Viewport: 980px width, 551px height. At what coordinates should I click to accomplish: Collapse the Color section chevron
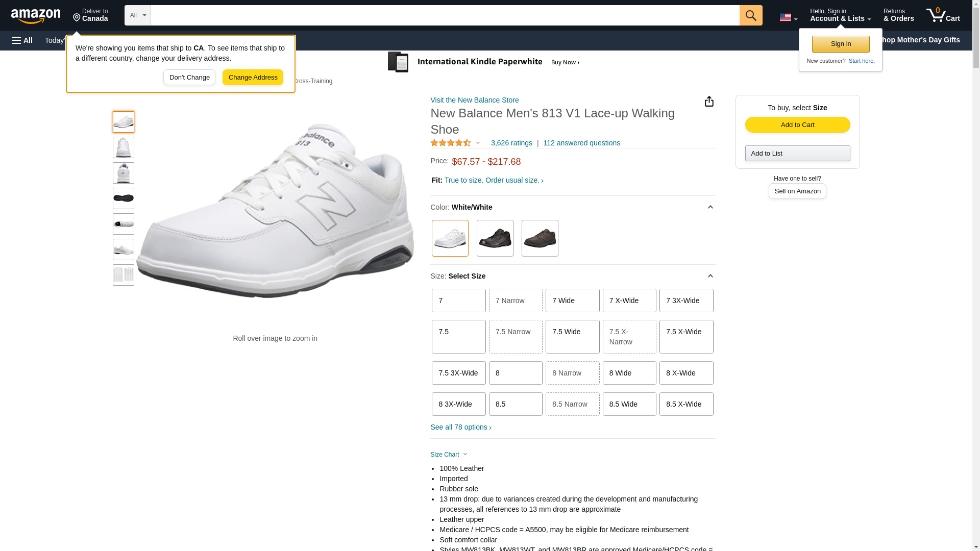pos(710,207)
